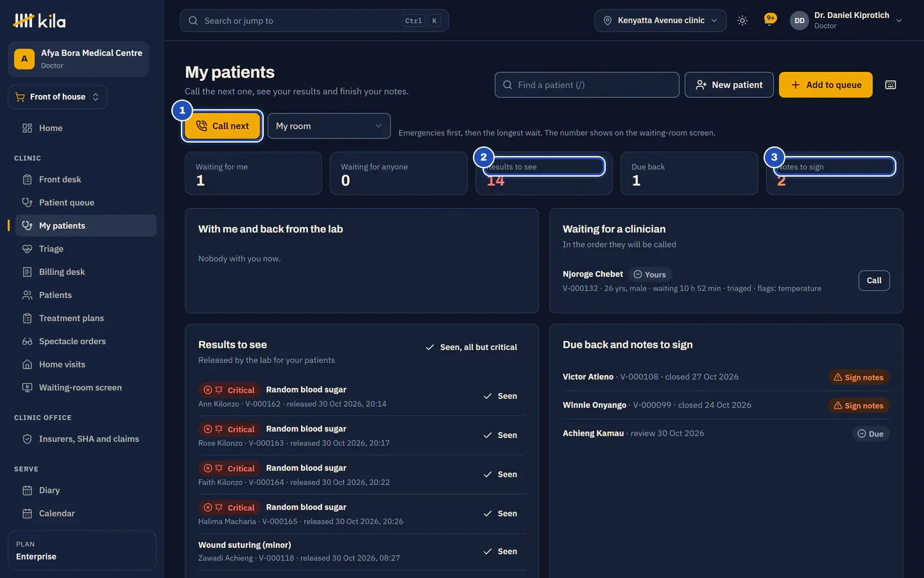Call Njoroge Chebet from the waiting list
Screen dimensions: 924x578
click(x=874, y=281)
